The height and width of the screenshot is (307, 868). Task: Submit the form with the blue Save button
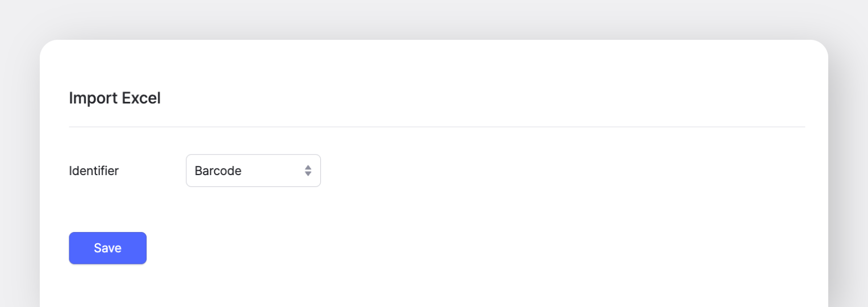pyautogui.click(x=107, y=248)
